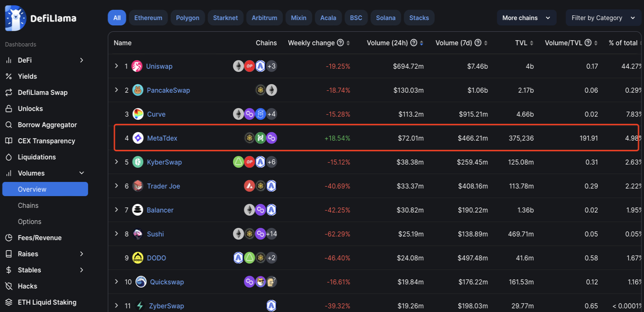Click the Hacks sidebar icon
The width and height of the screenshot is (644, 312).
8,286
